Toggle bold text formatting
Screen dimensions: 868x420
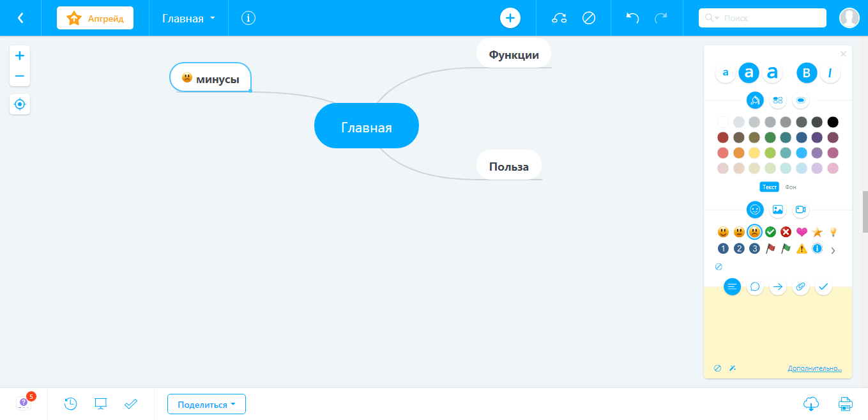[x=806, y=73]
